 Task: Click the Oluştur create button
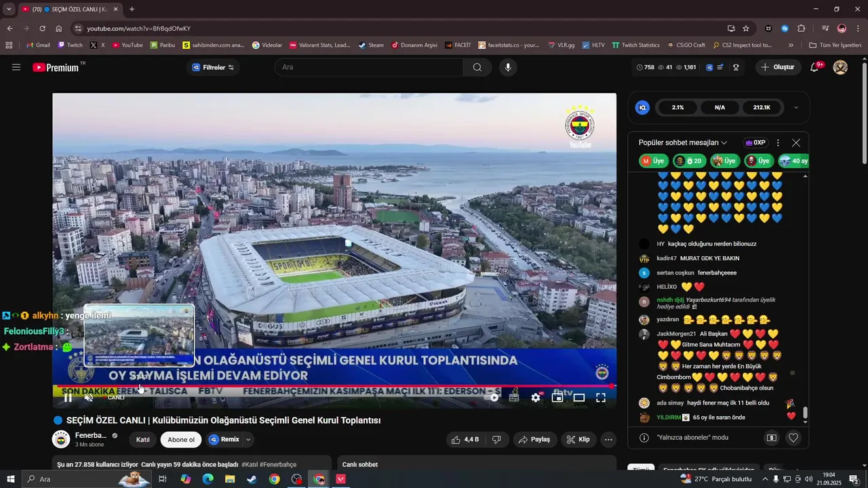777,67
